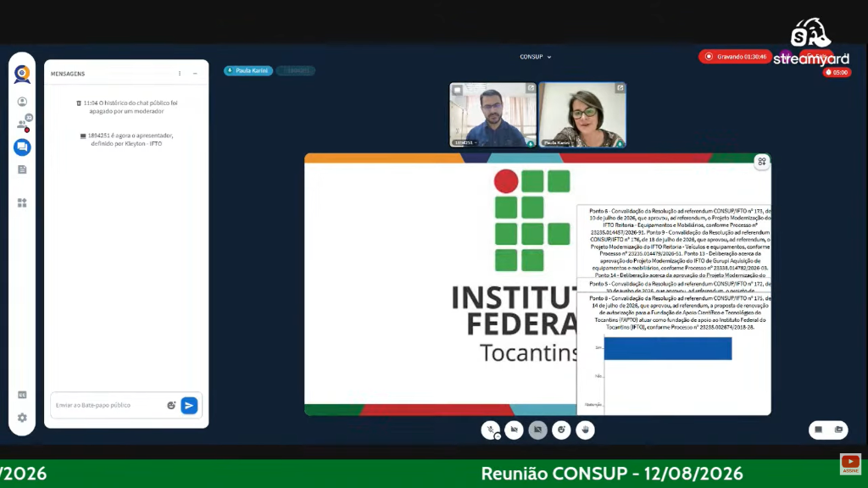Select the 1894251 webcam thumbnail
Screen dimensions: 868x488
pos(492,114)
